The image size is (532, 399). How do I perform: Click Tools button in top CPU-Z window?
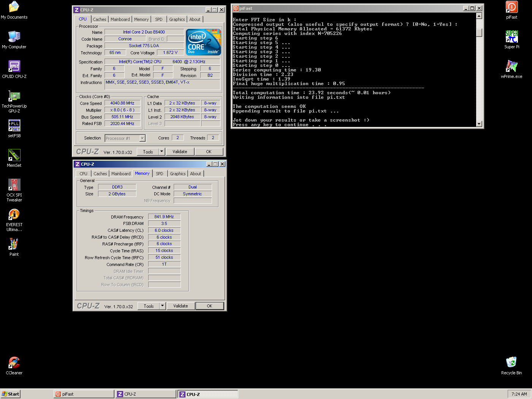(x=148, y=152)
